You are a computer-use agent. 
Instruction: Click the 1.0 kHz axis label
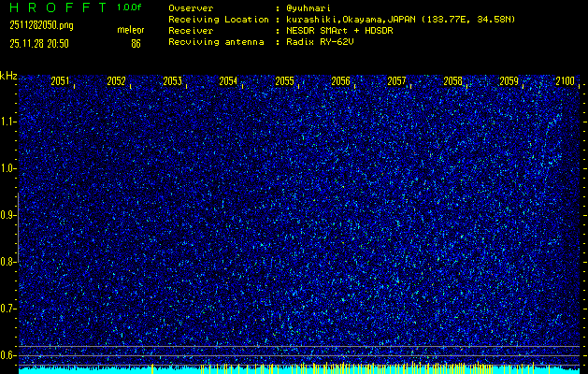7,168
